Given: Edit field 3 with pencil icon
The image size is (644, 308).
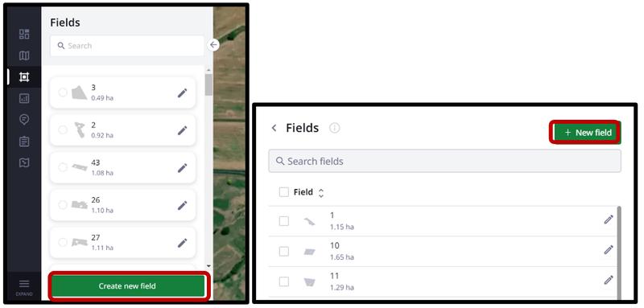Looking at the screenshot, I should pyautogui.click(x=183, y=92).
